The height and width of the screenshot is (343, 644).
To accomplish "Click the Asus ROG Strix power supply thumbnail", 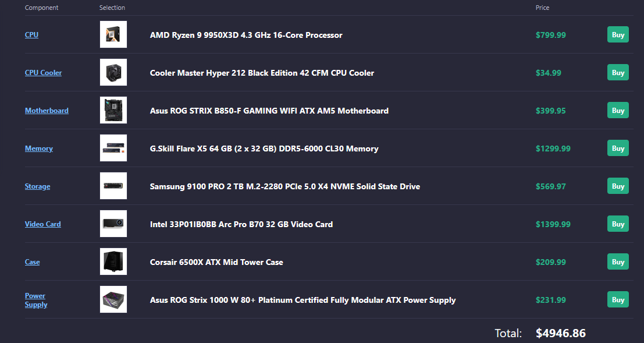I will [x=113, y=299].
